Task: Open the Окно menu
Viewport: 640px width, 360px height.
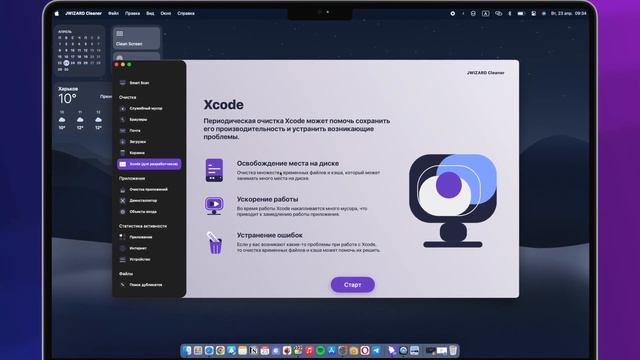Action: (x=166, y=13)
